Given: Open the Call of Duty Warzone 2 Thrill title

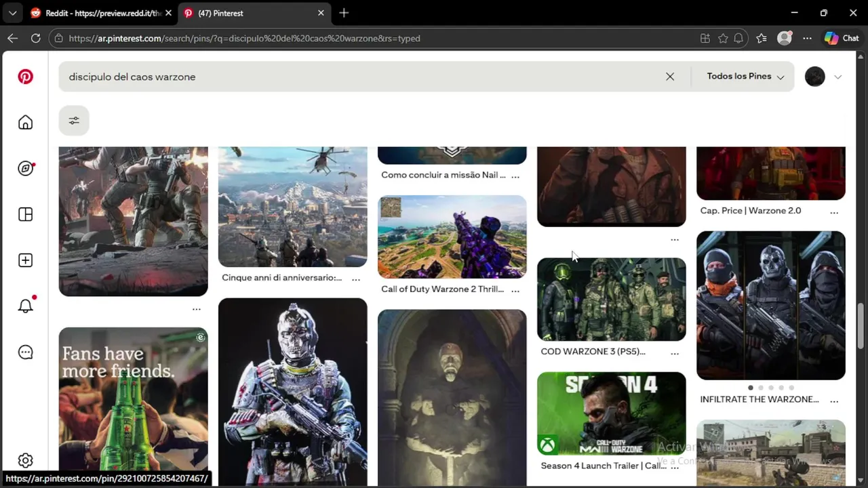Looking at the screenshot, I should click(443, 289).
